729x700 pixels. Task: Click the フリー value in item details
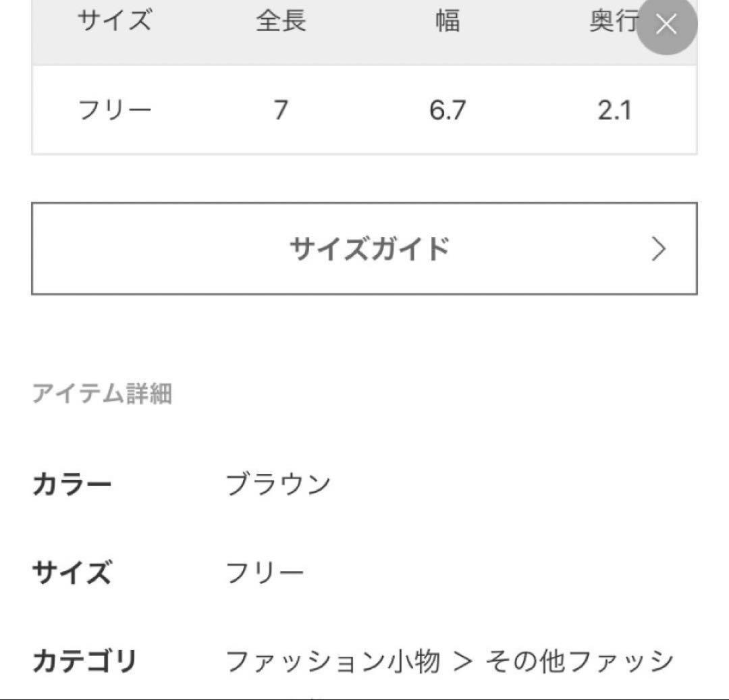(x=265, y=572)
